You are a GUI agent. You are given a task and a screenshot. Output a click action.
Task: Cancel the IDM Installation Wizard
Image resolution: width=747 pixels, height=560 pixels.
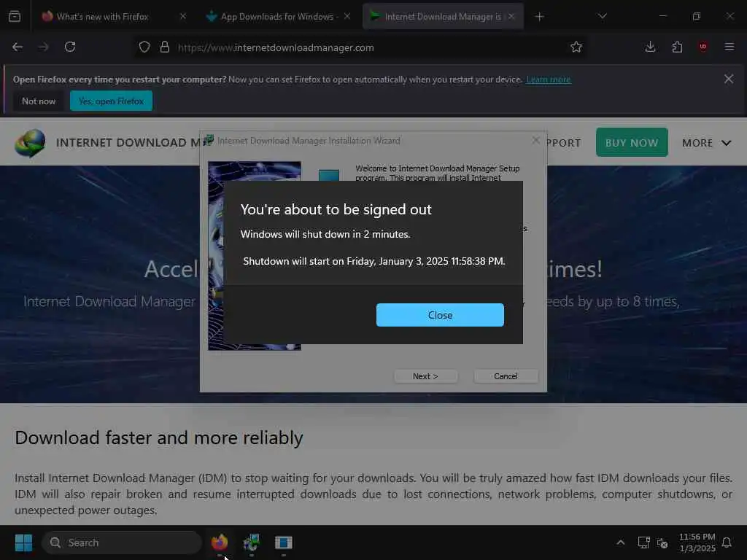tap(506, 376)
